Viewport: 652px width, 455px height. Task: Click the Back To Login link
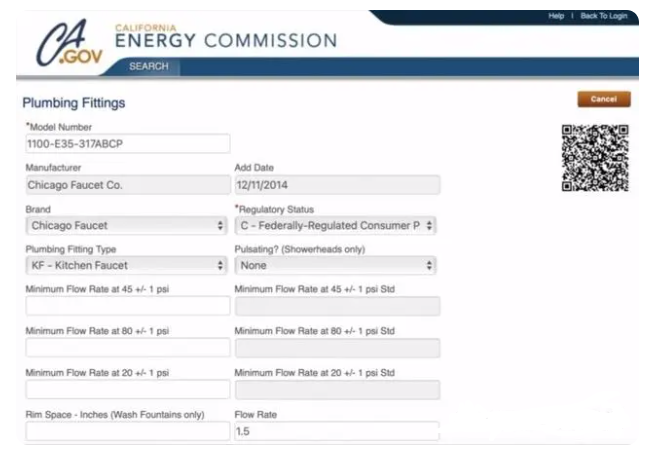click(604, 16)
